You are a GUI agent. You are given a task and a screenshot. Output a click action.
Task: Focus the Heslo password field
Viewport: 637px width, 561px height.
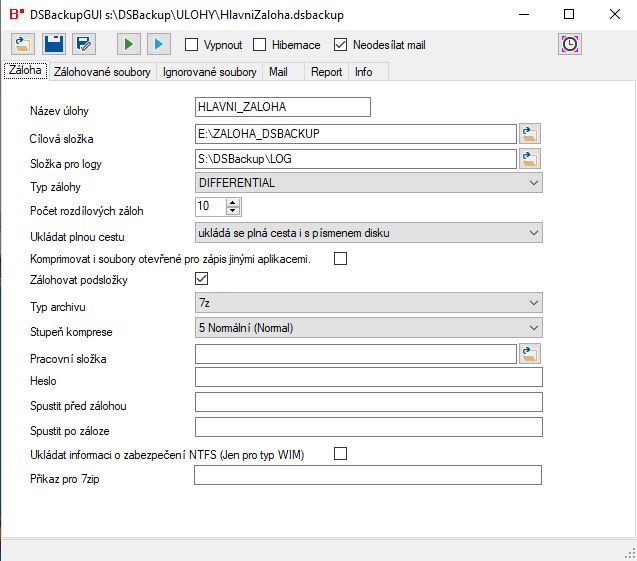[x=368, y=377]
